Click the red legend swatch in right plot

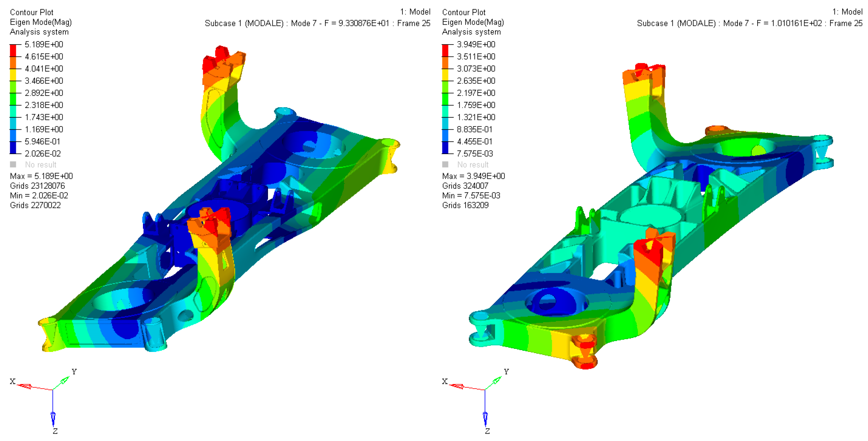(x=445, y=50)
